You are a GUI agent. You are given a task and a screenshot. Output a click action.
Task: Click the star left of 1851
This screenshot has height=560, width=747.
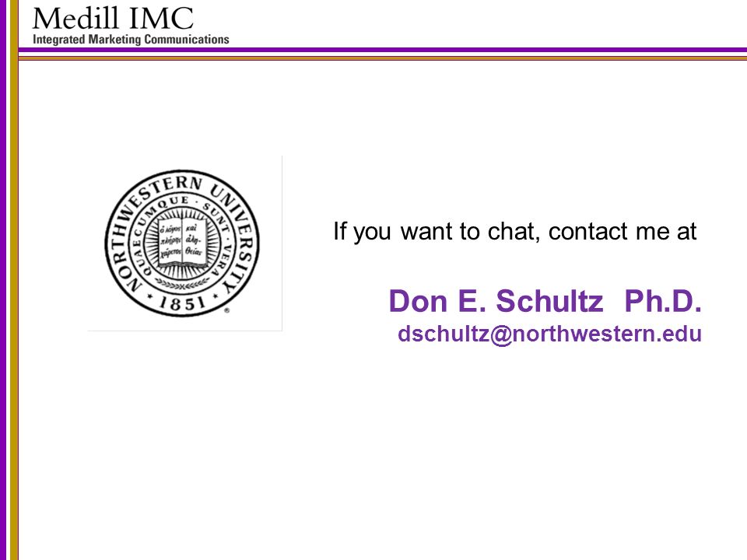click(x=149, y=297)
